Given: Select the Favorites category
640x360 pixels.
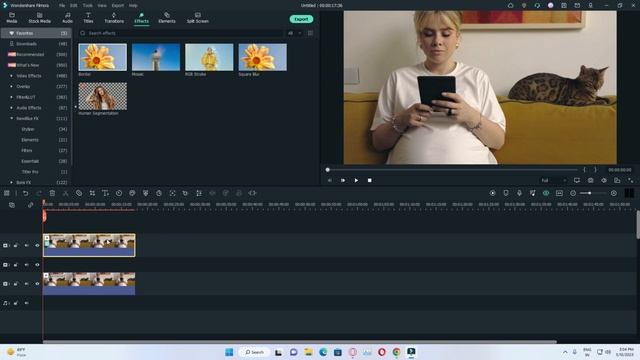Looking at the screenshot, I should tap(36, 33).
